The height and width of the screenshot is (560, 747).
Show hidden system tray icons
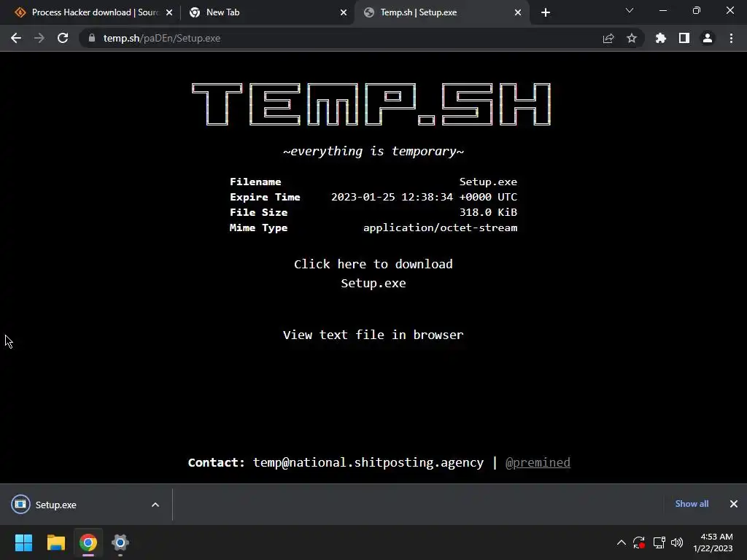point(622,542)
